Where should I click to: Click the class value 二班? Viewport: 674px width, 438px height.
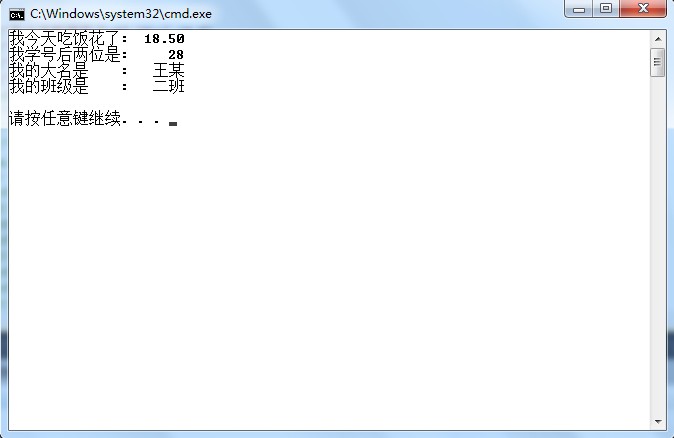coord(168,86)
